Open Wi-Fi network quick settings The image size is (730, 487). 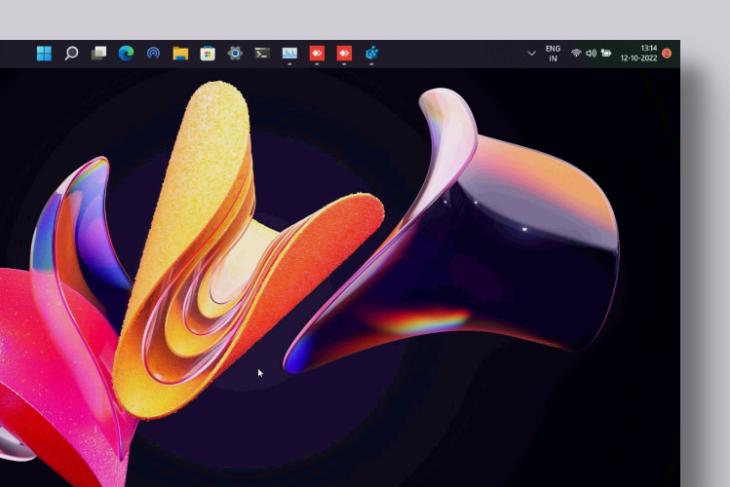(576, 54)
